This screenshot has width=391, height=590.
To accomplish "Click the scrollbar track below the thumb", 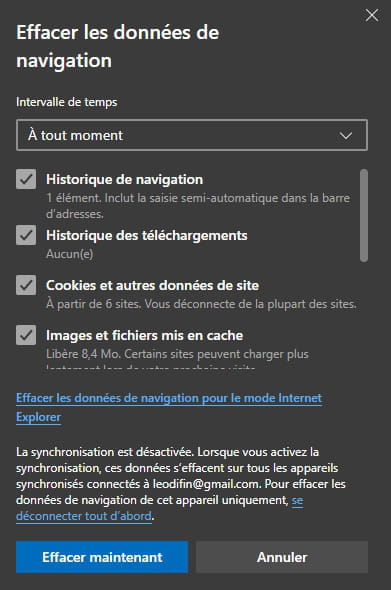I will click(364, 314).
